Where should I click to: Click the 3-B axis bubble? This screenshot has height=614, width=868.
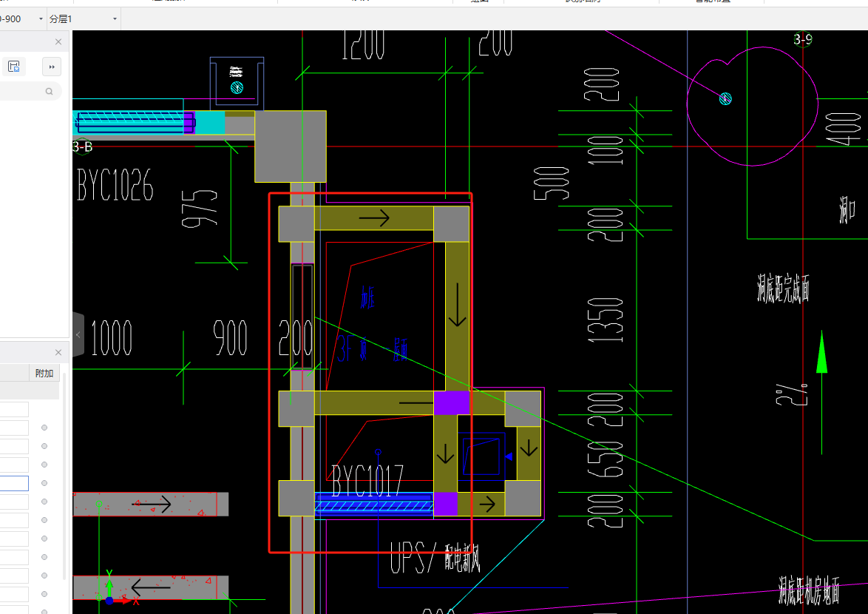pos(82,146)
